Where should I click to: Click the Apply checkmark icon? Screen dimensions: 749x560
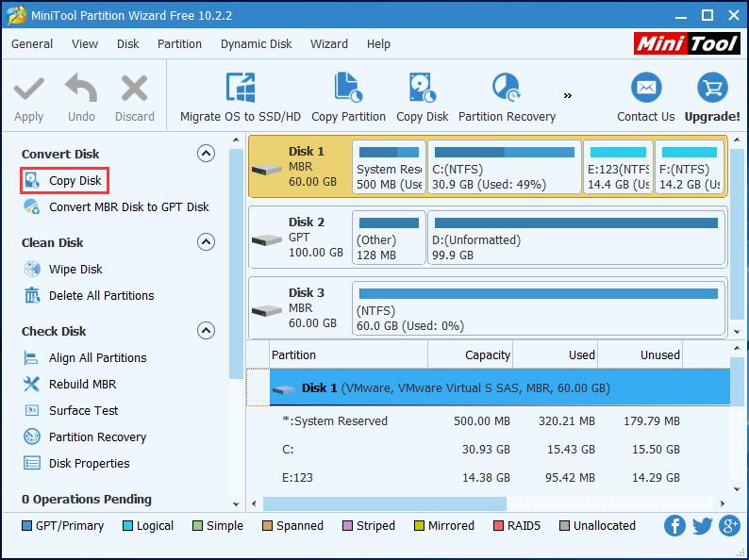click(x=28, y=89)
